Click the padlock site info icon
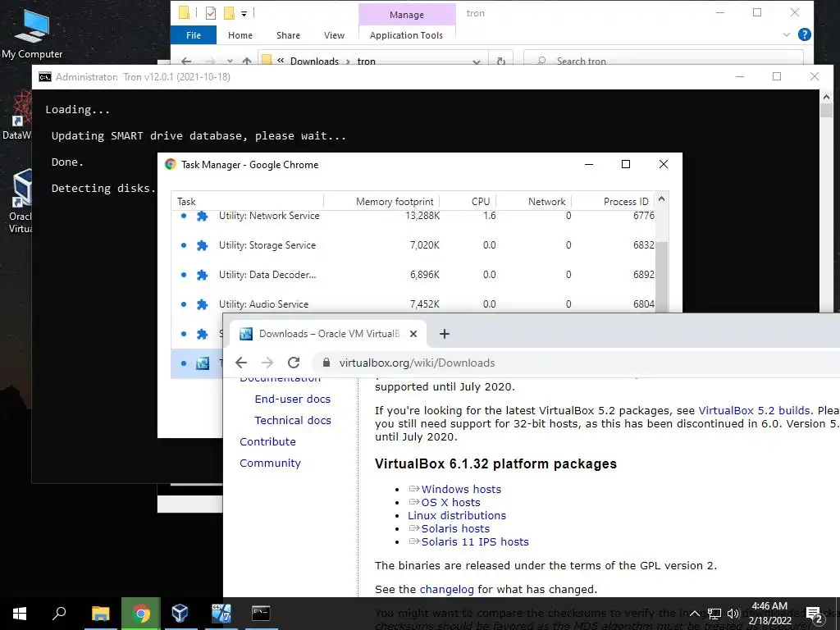The width and height of the screenshot is (840, 630). (326, 363)
